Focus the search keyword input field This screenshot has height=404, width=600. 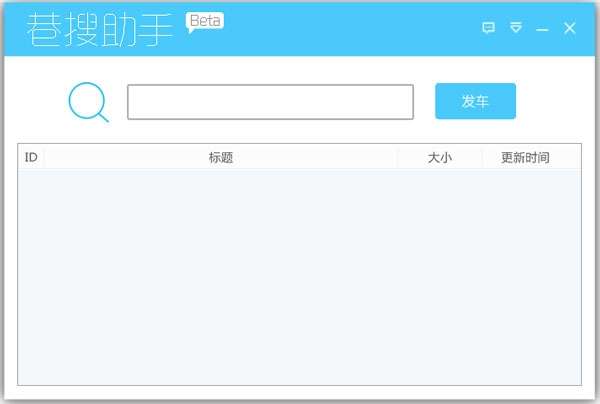click(x=271, y=102)
